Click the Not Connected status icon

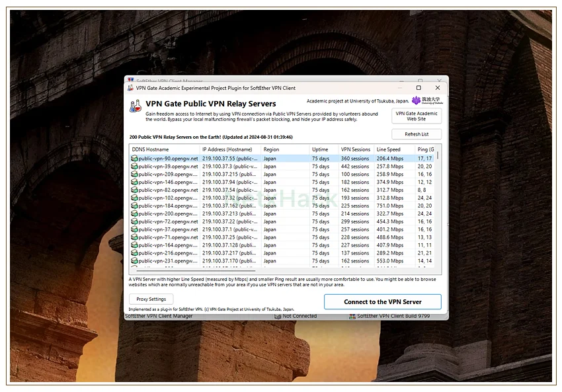click(278, 316)
